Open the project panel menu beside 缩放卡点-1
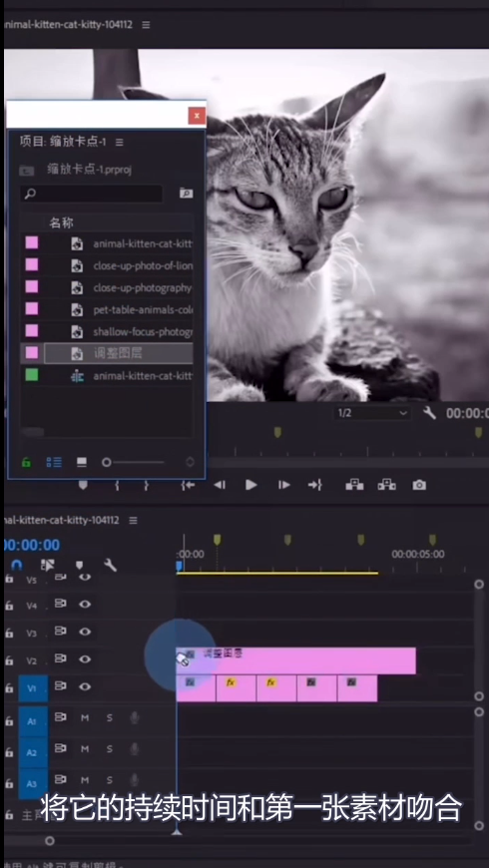The height and width of the screenshot is (868, 489). (x=119, y=143)
